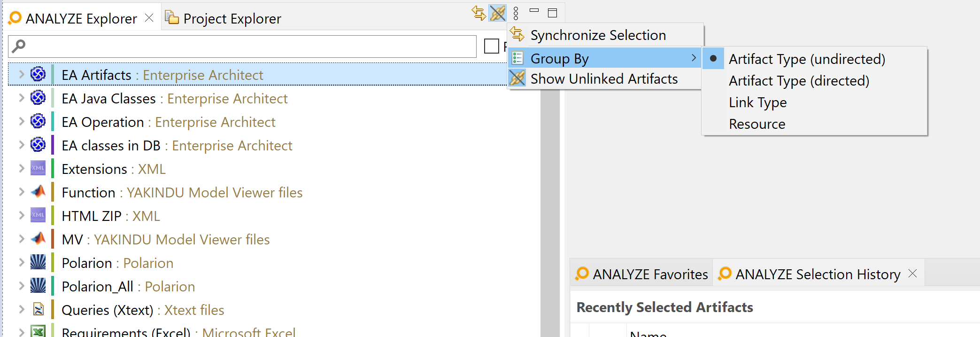Click the ANALYZE Explorer tab icon
This screenshot has height=337, width=980.
15,18
